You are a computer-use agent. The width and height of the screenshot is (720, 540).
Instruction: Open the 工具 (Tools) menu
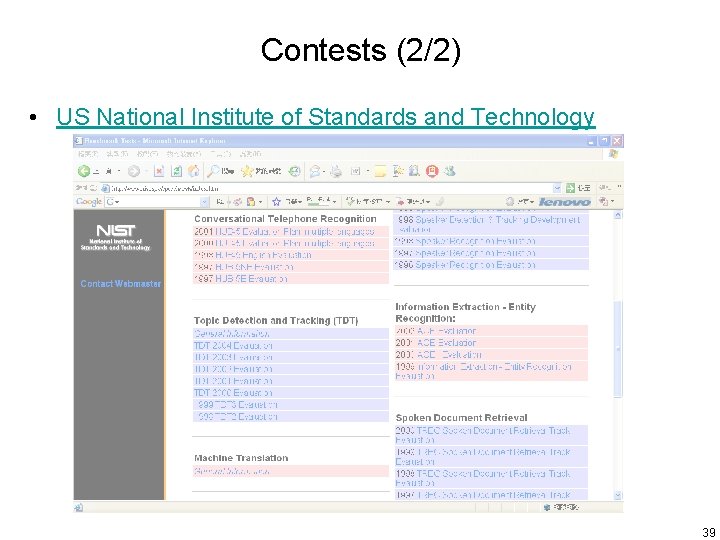221,154
